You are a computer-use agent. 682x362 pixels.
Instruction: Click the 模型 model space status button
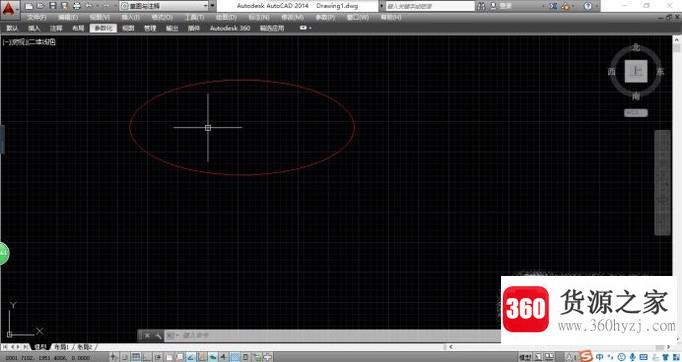pos(525,357)
